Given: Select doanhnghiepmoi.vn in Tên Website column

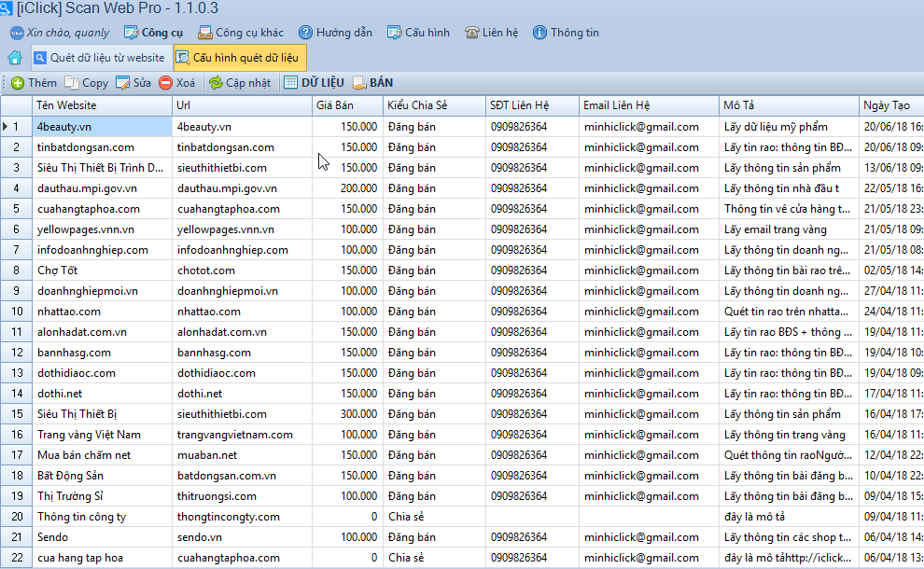Looking at the screenshot, I should pyautogui.click(x=102, y=291).
